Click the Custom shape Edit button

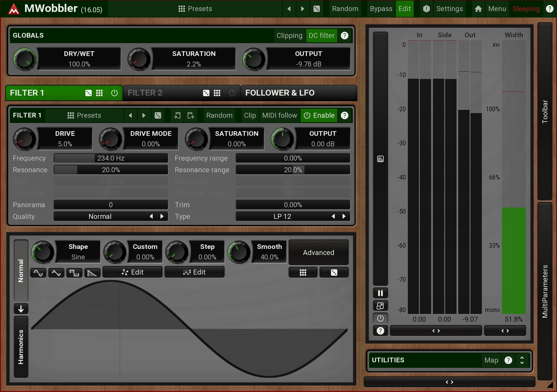pos(133,272)
